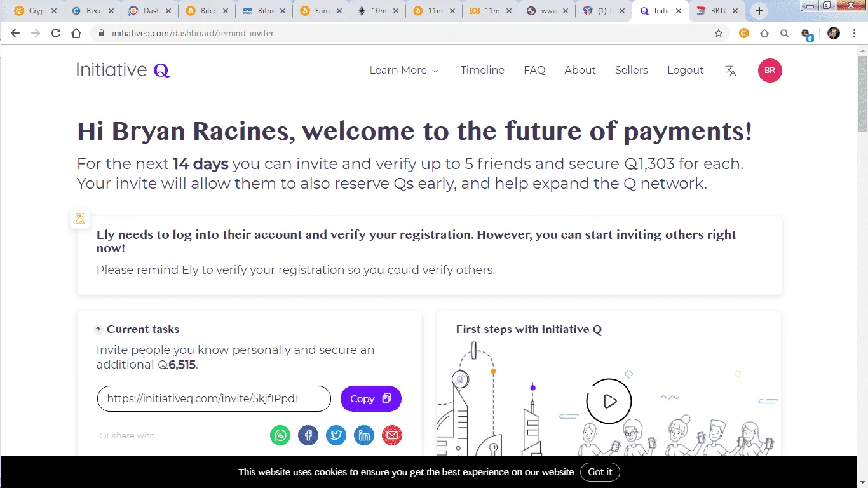Open the Timeline page
The image size is (868, 488).
pos(482,71)
